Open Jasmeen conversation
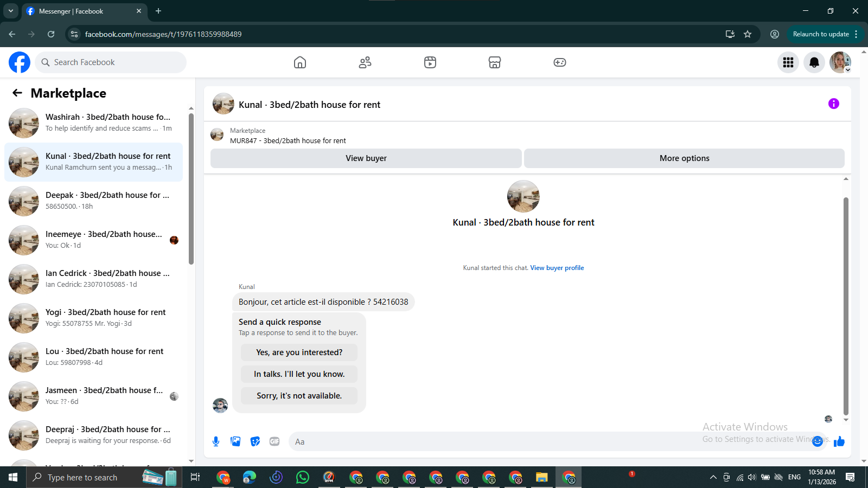 click(x=93, y=396)
